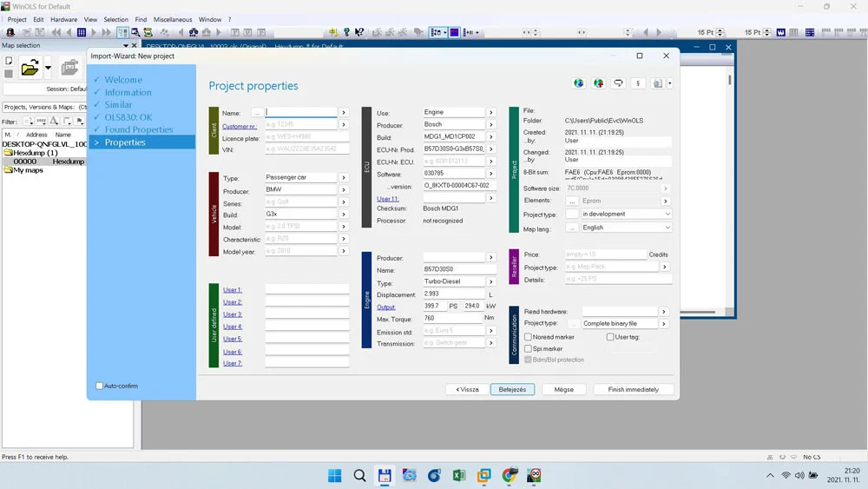The height and width of the screenshot is (489, 868).
Task: Click the Vissza back button
Action: pos(467,389)
